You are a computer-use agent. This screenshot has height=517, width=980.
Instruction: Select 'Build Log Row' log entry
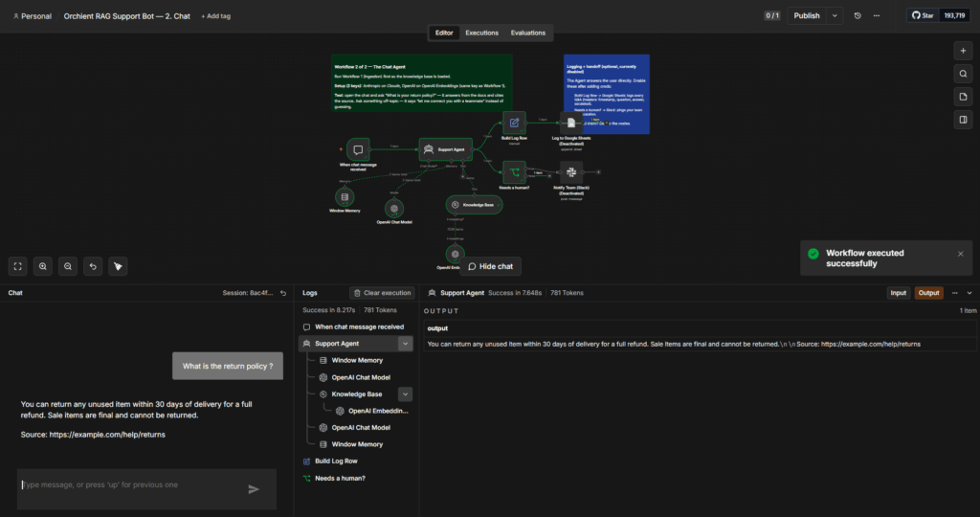(358, 461)
